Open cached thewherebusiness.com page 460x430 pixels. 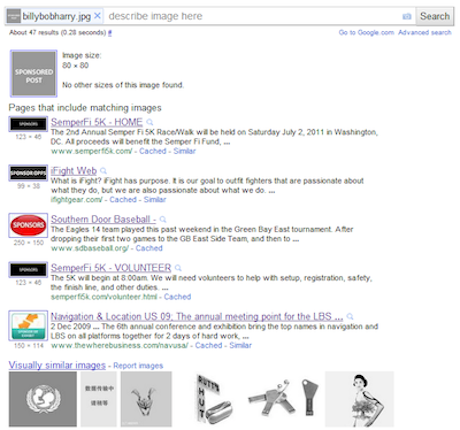[209, 345]
